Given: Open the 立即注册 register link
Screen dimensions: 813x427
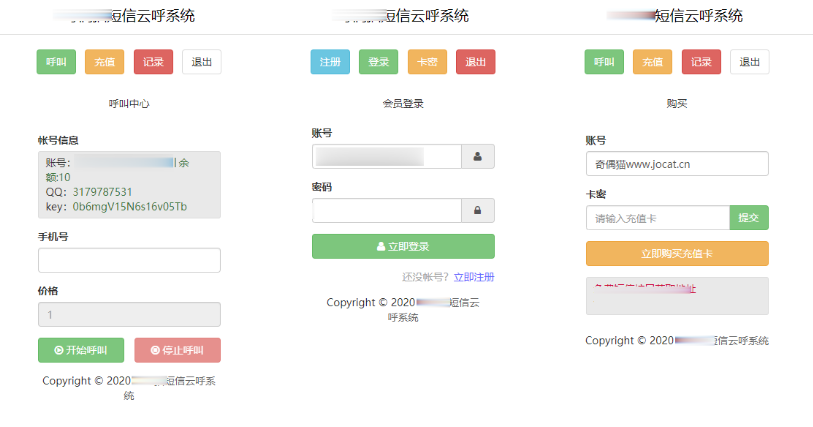Looking at the screenshot, I should (x=473, y=277).
